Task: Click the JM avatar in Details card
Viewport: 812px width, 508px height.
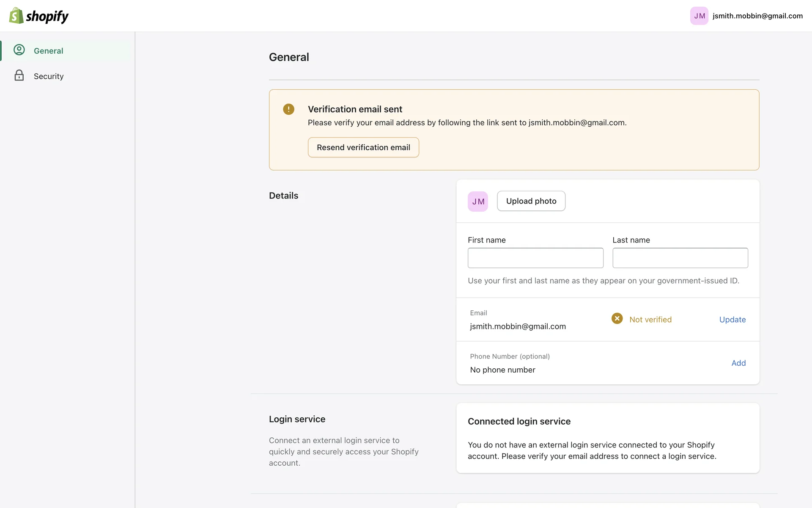Action: click(x=477, y=201)
